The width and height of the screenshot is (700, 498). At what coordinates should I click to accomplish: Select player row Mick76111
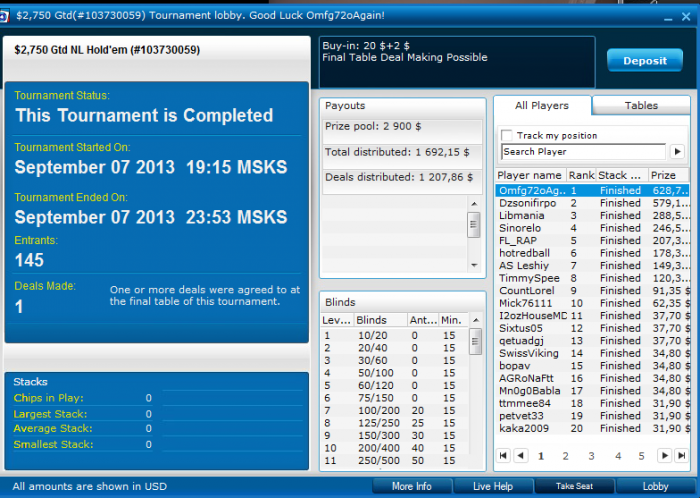pos(592,303)
